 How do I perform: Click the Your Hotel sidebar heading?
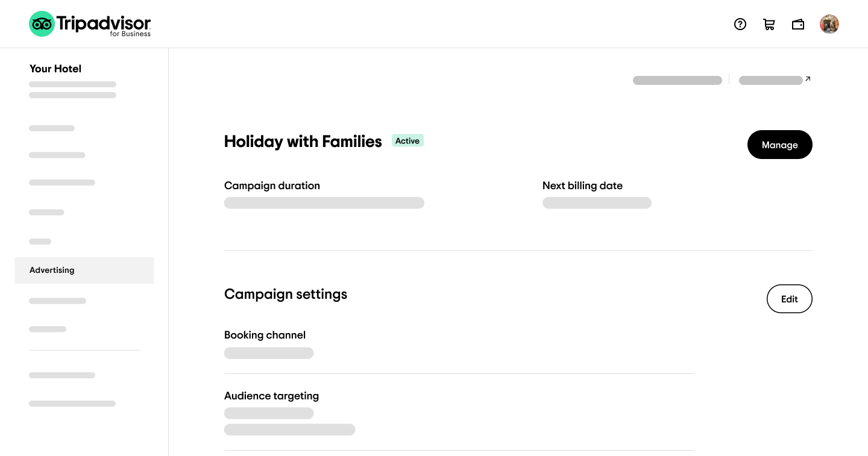click(55, 69)
